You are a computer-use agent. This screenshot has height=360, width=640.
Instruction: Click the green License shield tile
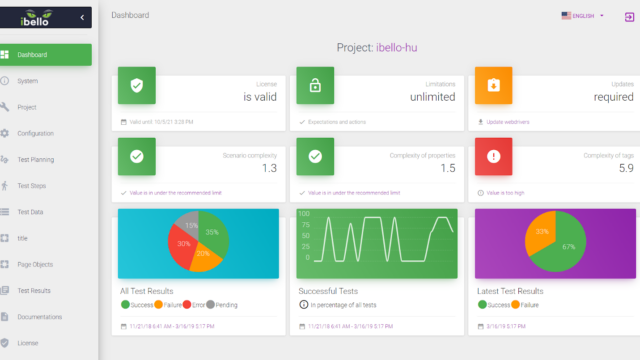(x=137, y=85)
